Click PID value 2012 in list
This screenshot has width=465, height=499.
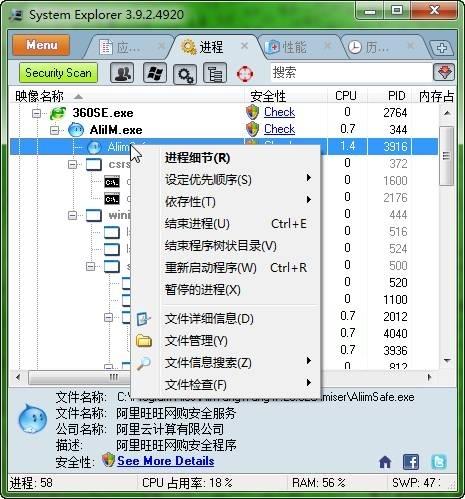tap(395, 317)
